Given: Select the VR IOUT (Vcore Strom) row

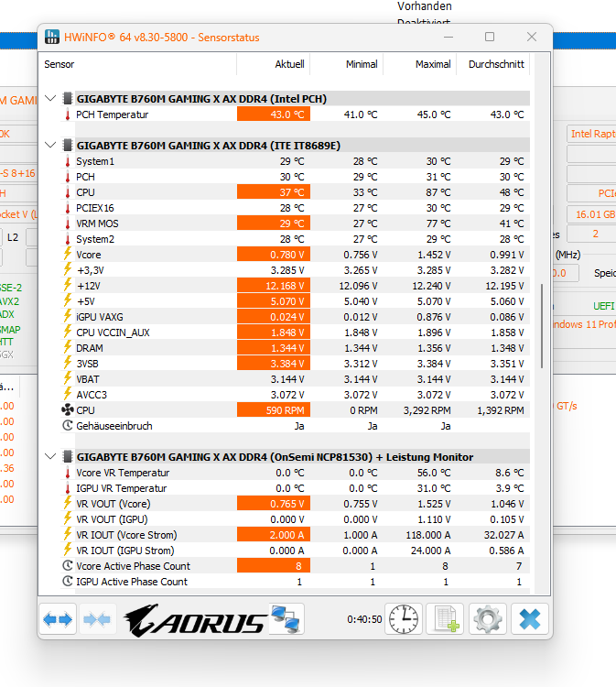Looking at the screenshot, I should click(x=295, y=535).
